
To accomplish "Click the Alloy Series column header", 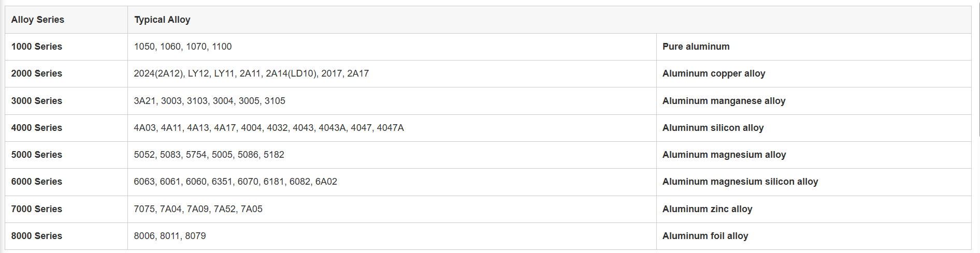I will (x=66, y=20).
